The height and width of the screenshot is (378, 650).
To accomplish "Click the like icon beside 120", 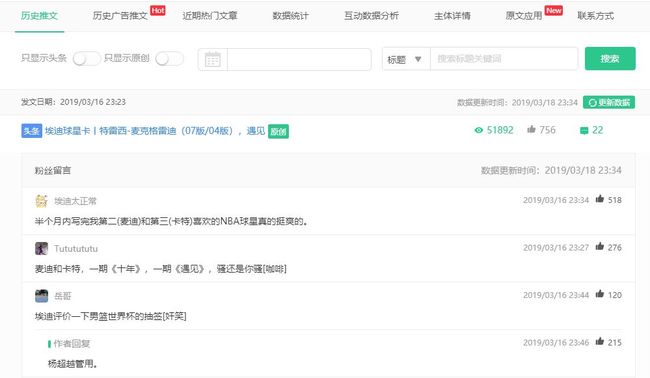I will tap(599, 294).
